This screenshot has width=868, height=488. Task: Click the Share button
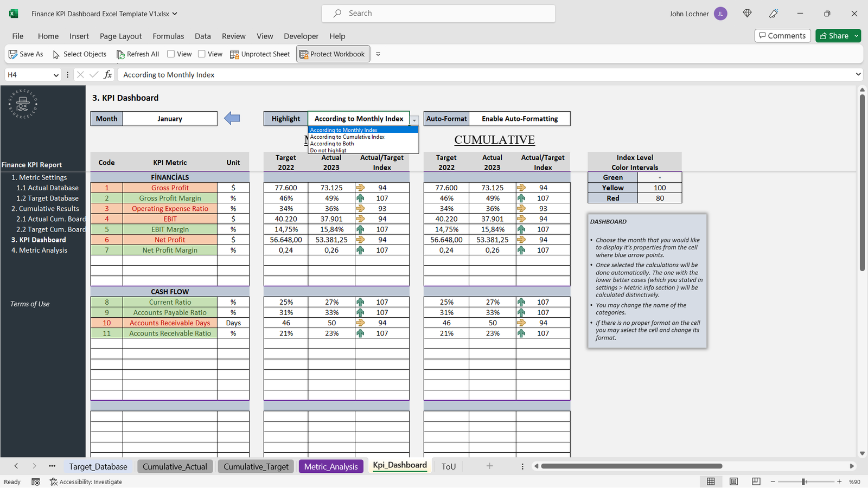[x=834, y=36]
